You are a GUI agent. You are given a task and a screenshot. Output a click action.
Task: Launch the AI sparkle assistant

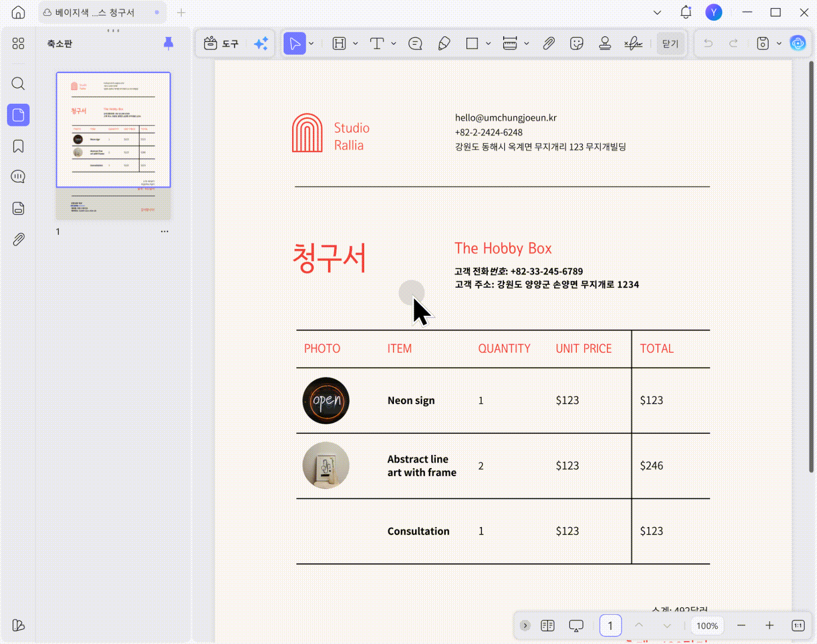[x=261, y=43]
